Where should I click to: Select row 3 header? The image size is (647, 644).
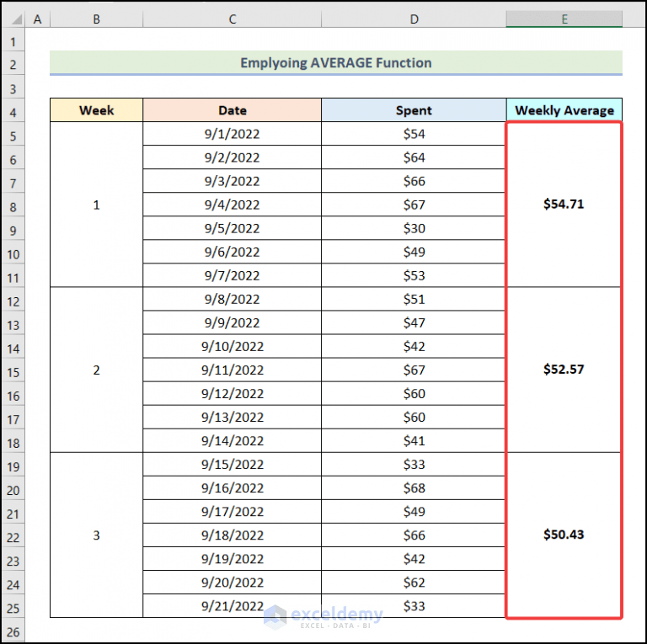click(x=13, y=88)
